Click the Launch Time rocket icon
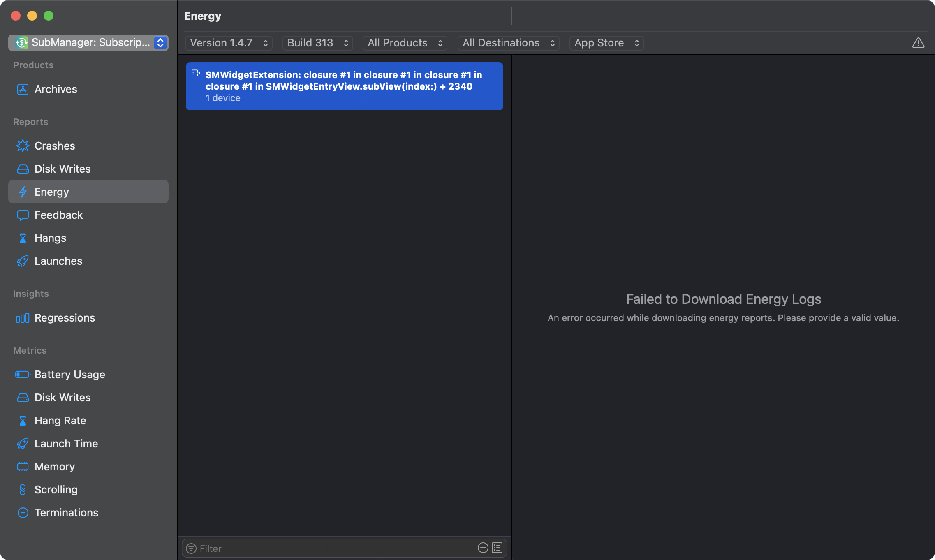This screenshot has width=935, height=560. (x=23, y=444)
